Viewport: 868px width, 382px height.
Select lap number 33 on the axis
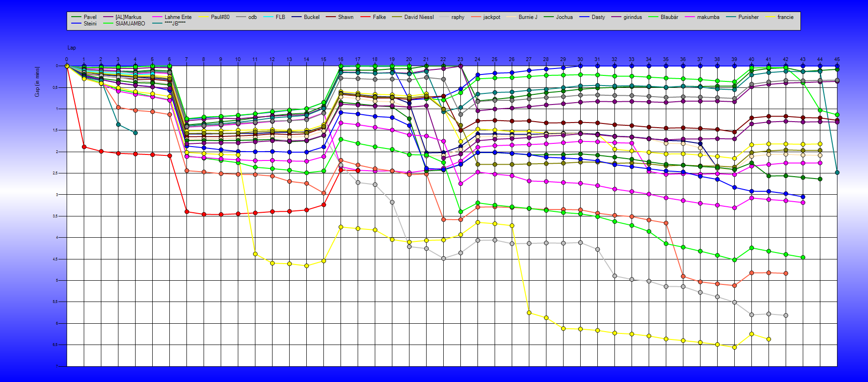tap(632, 59)
